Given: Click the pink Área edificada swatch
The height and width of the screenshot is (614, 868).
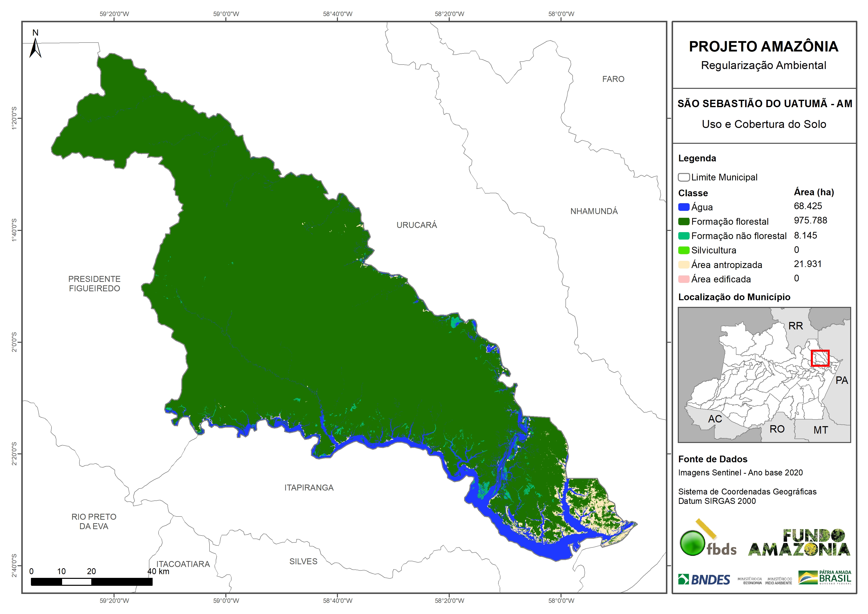Looking at the screenshot, I should [x=683, y=279].
